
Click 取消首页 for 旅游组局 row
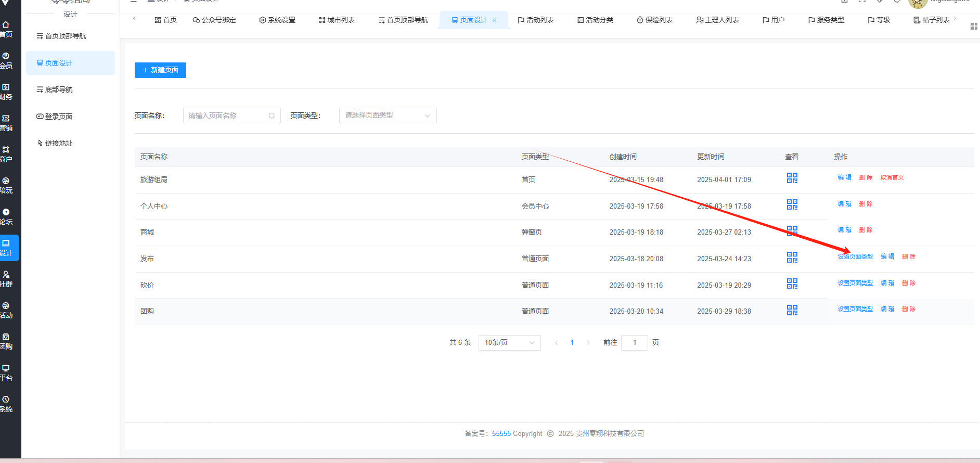click(892, 178)
